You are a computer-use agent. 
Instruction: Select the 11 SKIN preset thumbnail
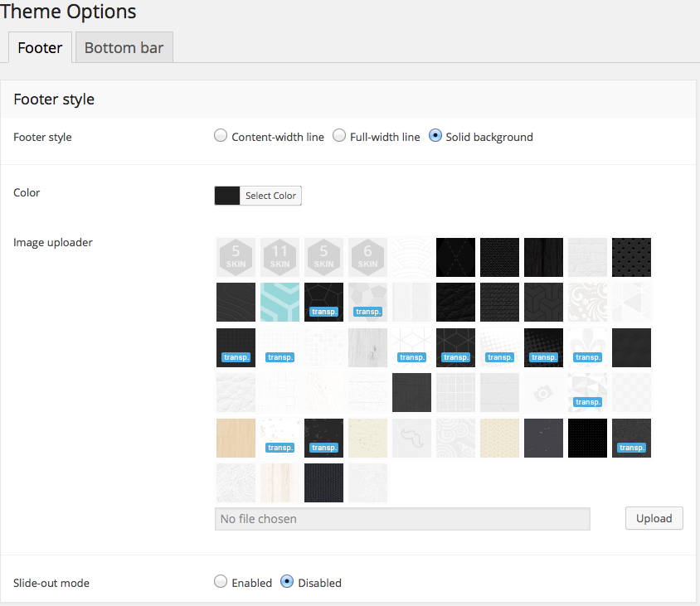pos(280,257)
